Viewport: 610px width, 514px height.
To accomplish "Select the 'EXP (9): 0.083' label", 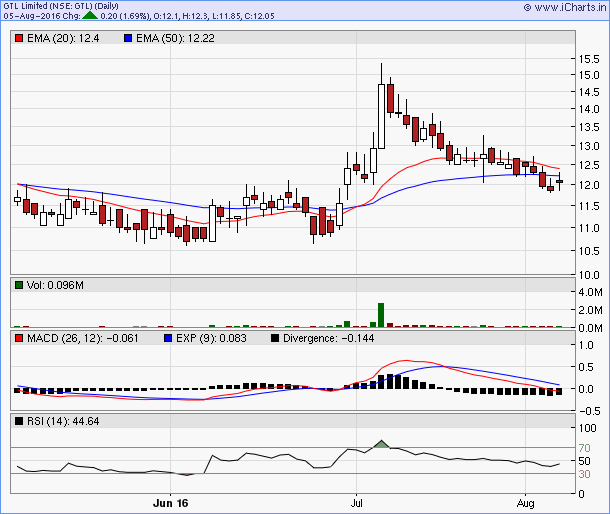I will click(x=211, y=338).
